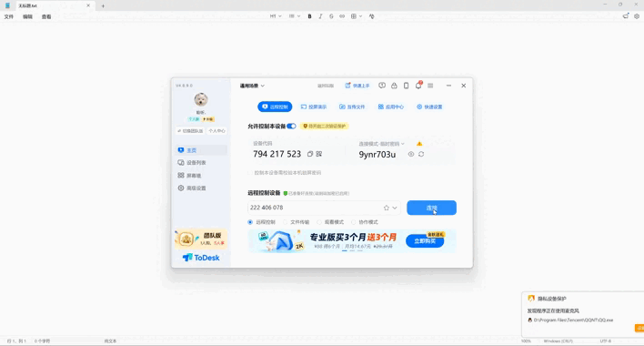The width and height of the screenshot is (644, 346).
Task: Open 高级设置 in the sidebar
Action: [x=201, y=188]
